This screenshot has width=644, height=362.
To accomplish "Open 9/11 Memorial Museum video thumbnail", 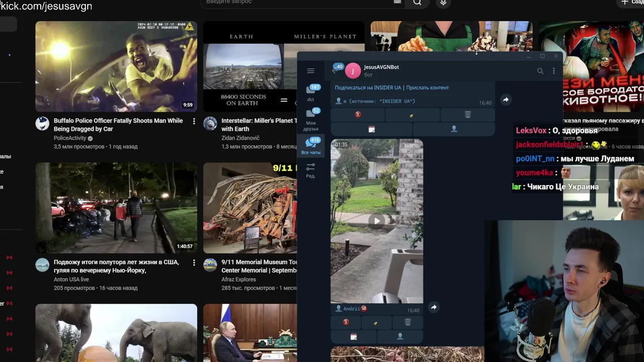I will (250, 208).
